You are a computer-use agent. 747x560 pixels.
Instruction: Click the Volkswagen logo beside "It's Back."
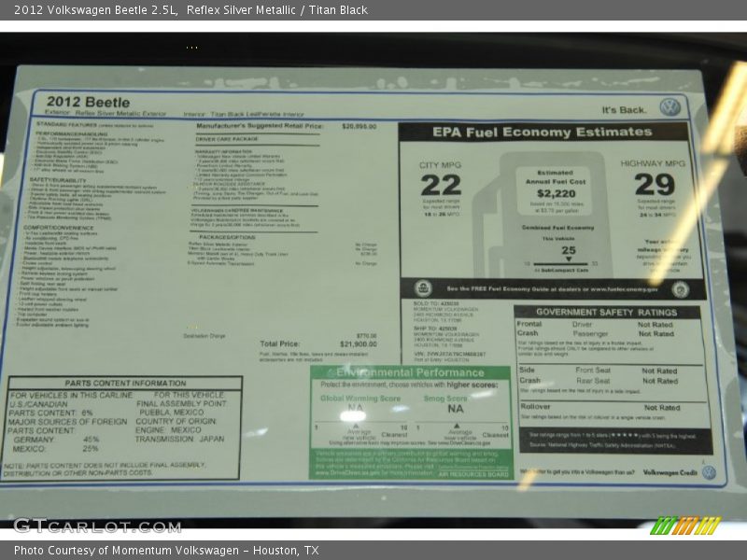point(669,106)
